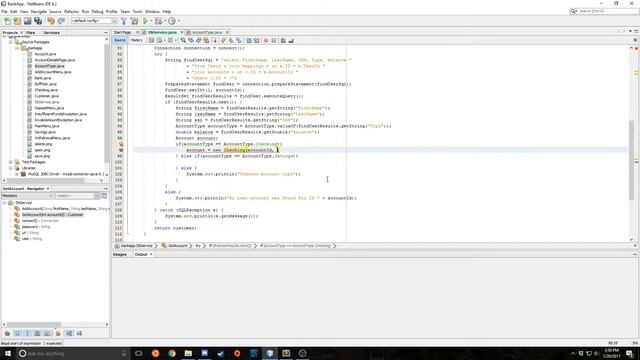
Task: Click the red error glyph beside line 98
Action: [x=121, y=150]
